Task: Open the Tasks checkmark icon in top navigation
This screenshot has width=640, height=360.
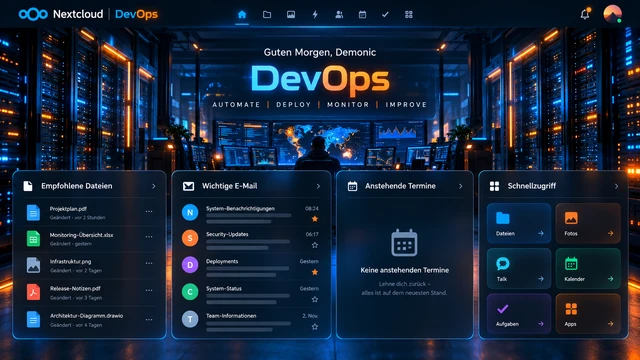Action: (385, 15)
